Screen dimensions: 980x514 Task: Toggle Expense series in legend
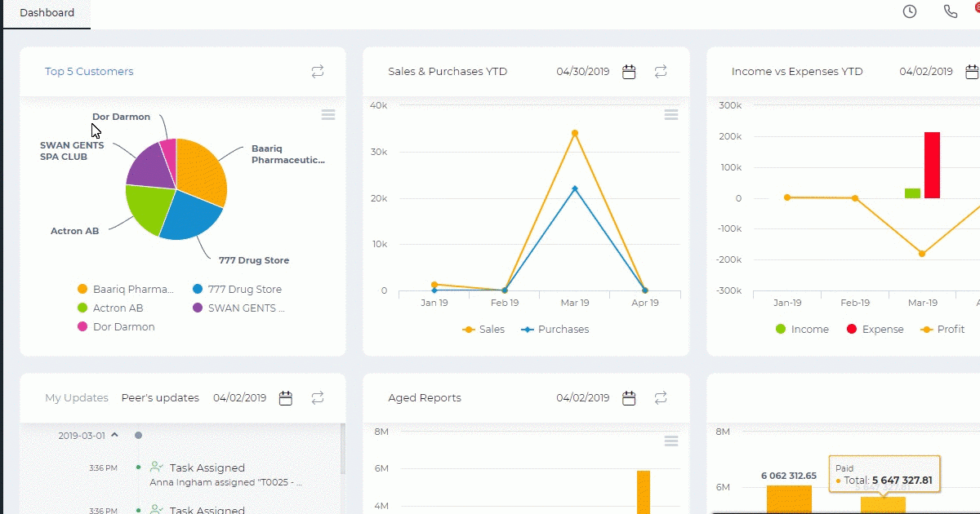pyautogui.click(x=875, y=330)
